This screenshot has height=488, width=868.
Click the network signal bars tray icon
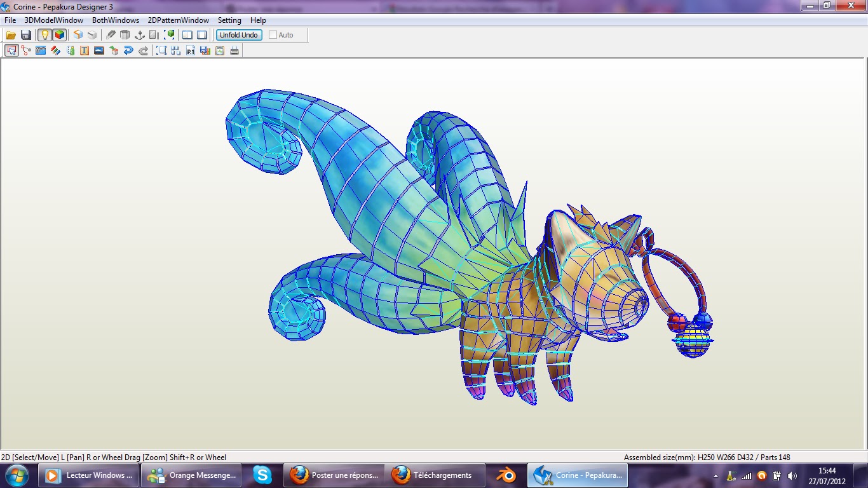pyautogui.click(x=747, y=475)
